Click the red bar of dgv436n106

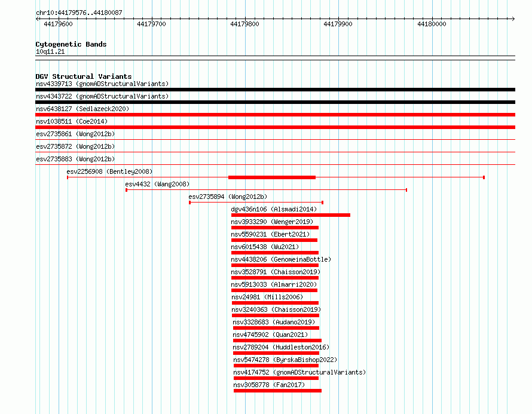(291, 215)
